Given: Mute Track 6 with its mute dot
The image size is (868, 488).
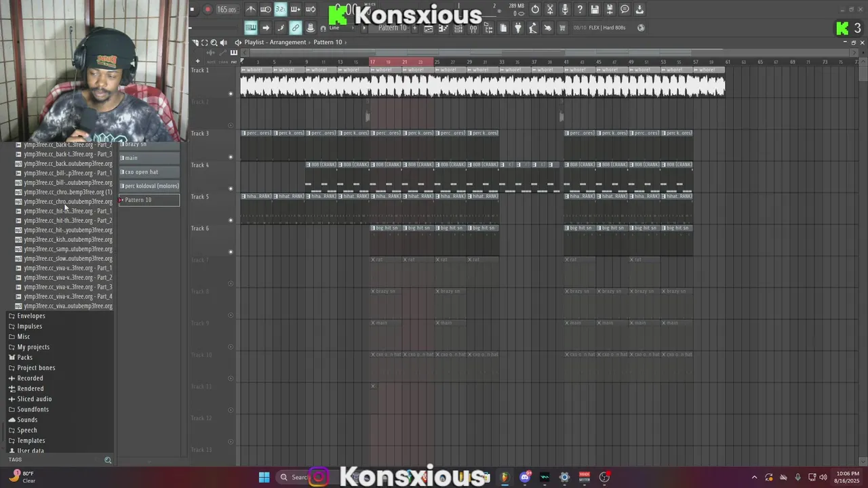Looking at the screenshot, I should point(231,251).
